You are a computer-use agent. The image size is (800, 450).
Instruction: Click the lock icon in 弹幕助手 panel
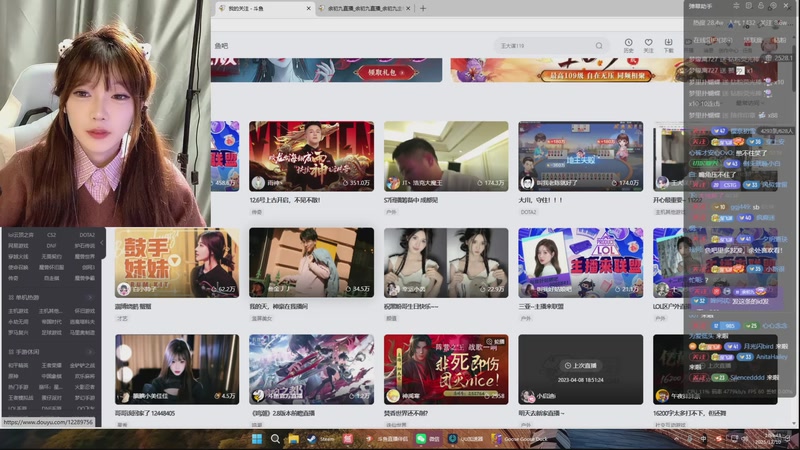tap(761, 6)
